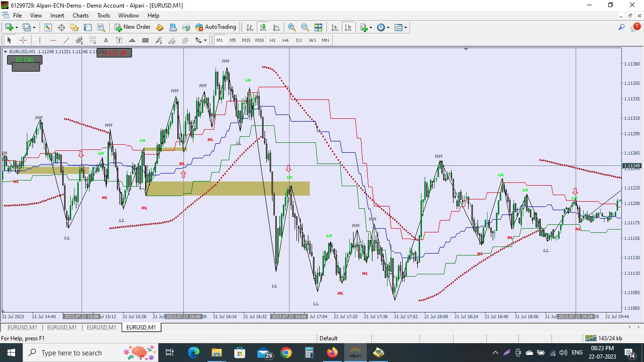Select the Fibonacci retracement tool
Viewport: 644px width, 362px height.
coord(92,41)
